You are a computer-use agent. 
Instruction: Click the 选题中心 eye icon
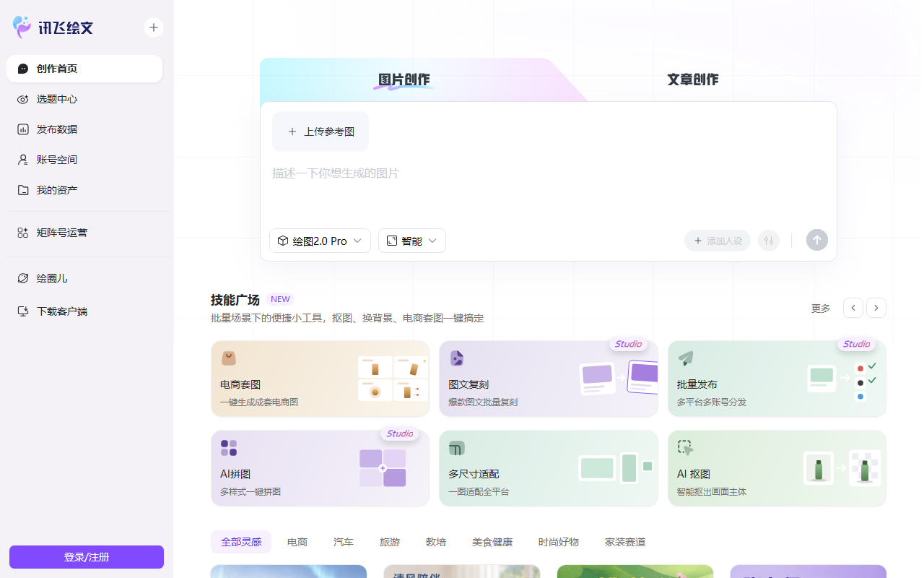(x=23, y=99)
